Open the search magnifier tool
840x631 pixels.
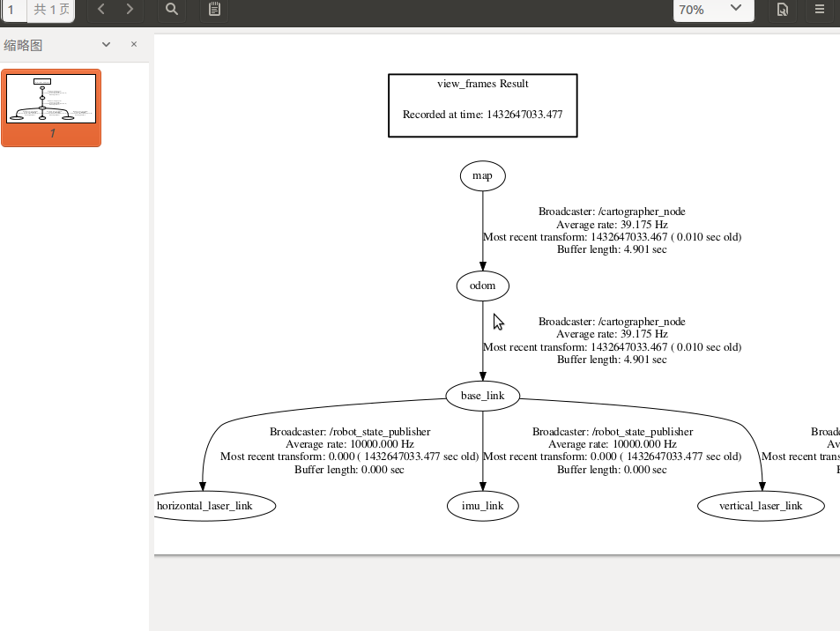tap(171, 9)
